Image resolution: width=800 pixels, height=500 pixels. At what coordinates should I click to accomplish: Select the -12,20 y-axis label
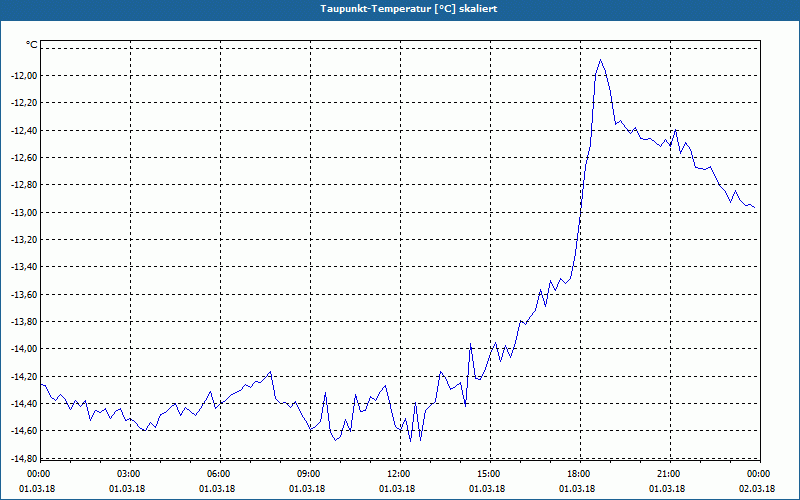(x=25, y=103)
